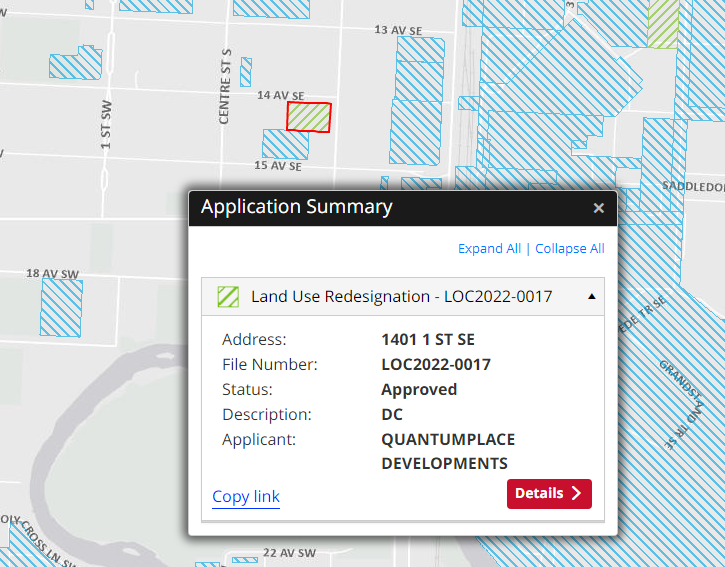
Task: Click the address value 1401 1 ST SE
Action: pyautogui.click(x=428, y=340)
